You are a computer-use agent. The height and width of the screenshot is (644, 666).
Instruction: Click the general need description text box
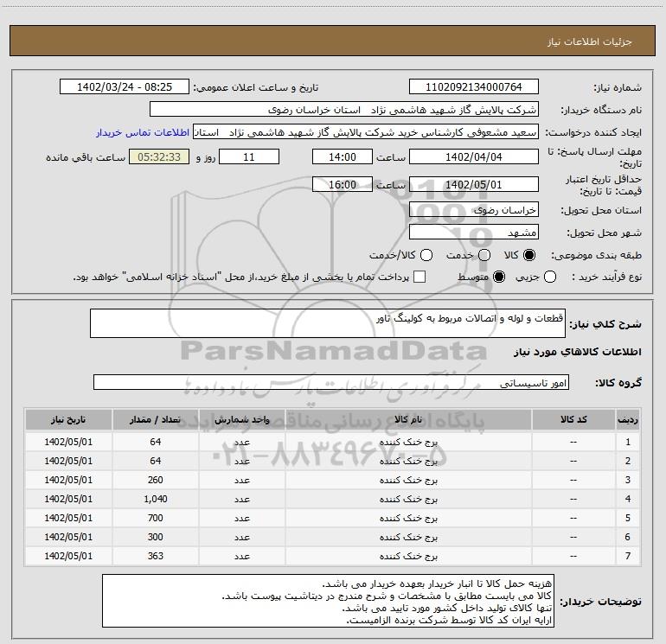click(328, 323)
